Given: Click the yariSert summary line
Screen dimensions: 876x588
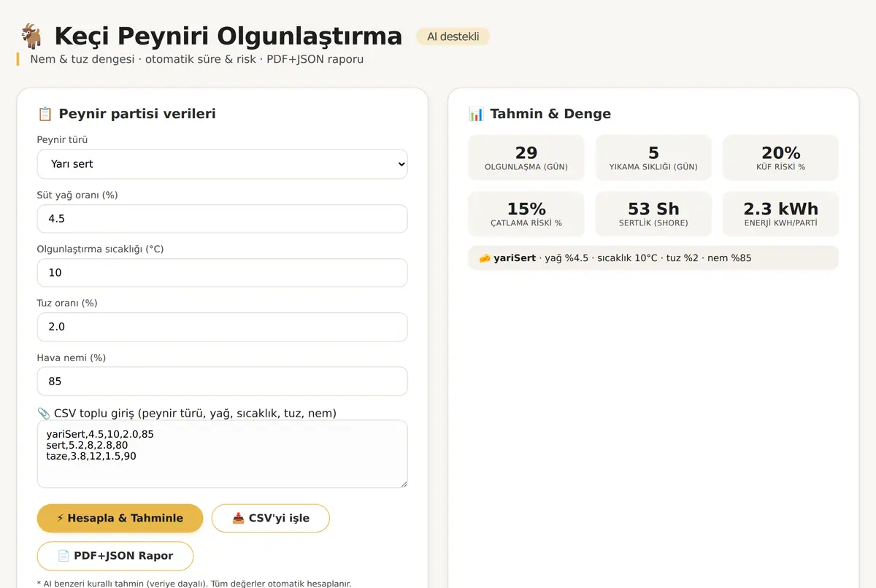Looking at the screenshot, I should tap(653, 258).
